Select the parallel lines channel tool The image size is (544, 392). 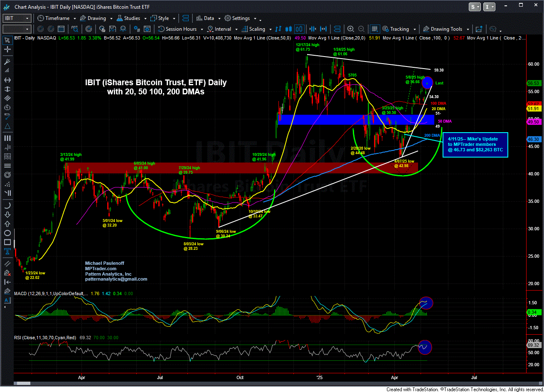(8, 99)
